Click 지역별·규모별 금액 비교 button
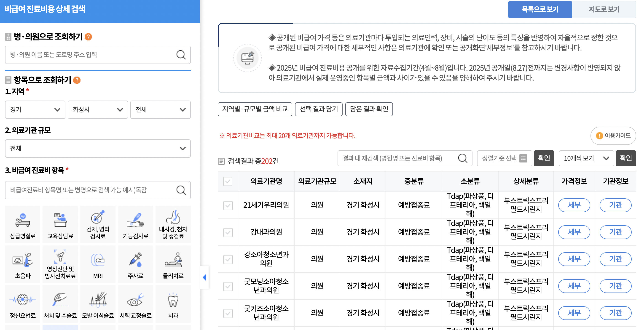This screenshot has width=644, height=330. [255, 109]
